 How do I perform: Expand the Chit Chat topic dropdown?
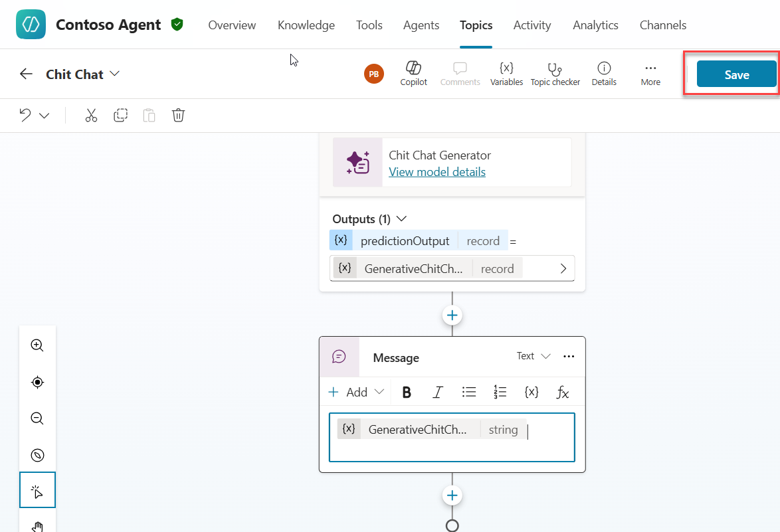click(115, 74)
